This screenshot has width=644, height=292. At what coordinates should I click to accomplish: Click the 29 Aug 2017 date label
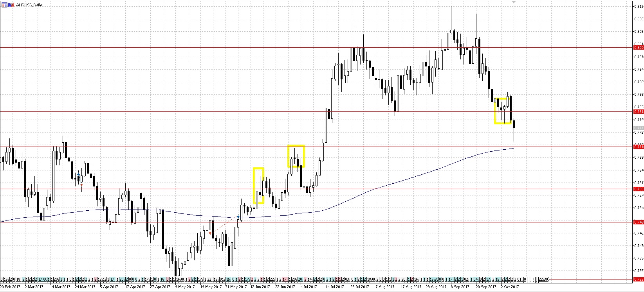point(436,287)
